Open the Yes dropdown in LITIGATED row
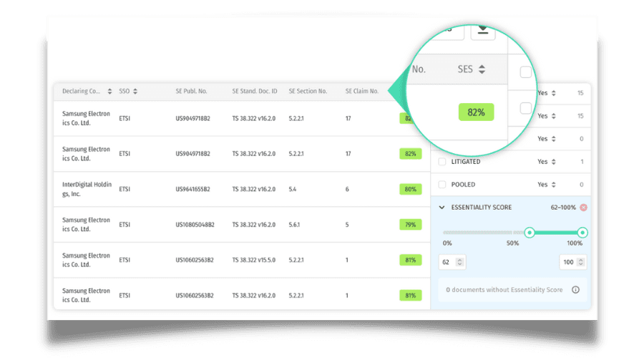Image resolution: width=644 pixels, height=358 pixels. click(547, 162)
